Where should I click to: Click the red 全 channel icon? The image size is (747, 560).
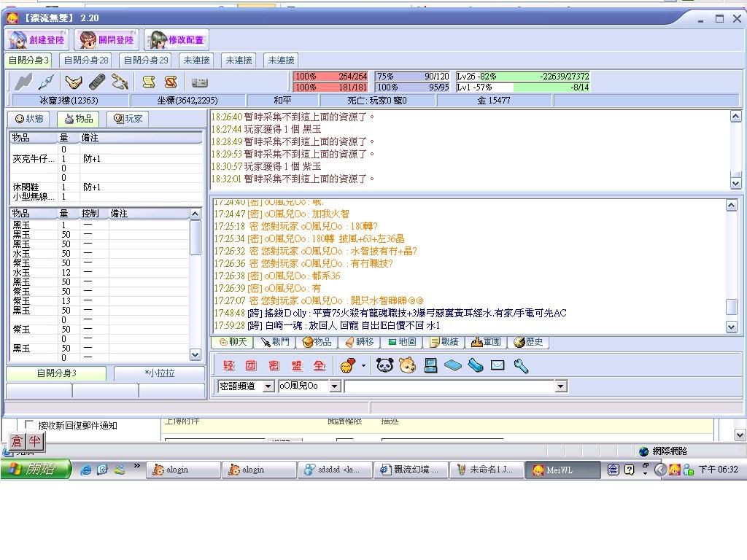(320, 365)
